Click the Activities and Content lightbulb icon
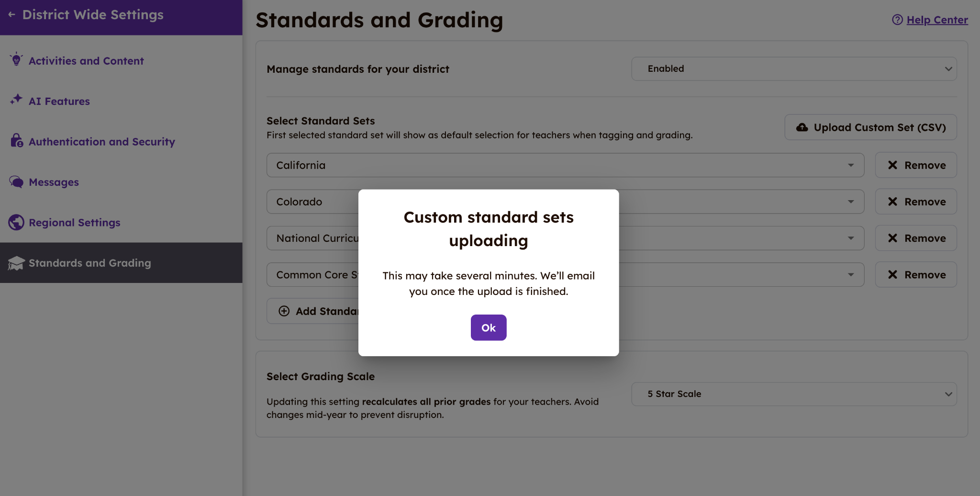 coord(16,59)
